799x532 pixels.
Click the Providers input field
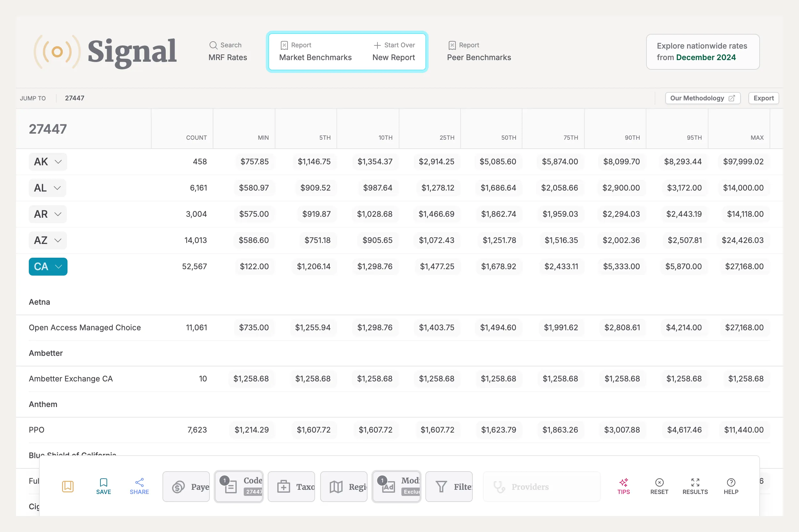(x=542, y=487)
